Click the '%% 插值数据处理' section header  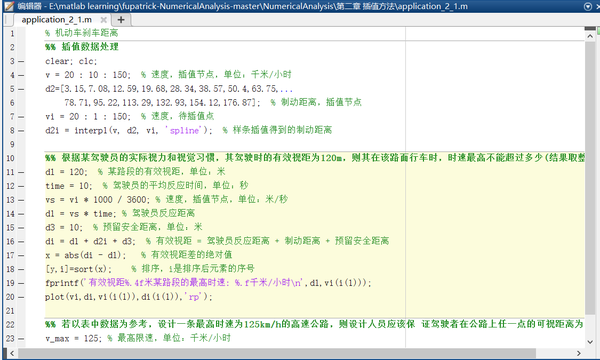82,47
